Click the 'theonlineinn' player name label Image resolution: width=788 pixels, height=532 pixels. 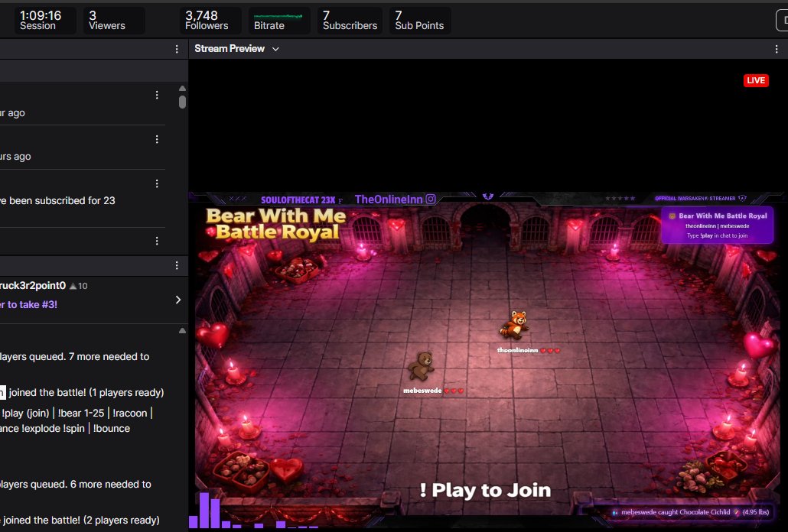click(518, 350)
